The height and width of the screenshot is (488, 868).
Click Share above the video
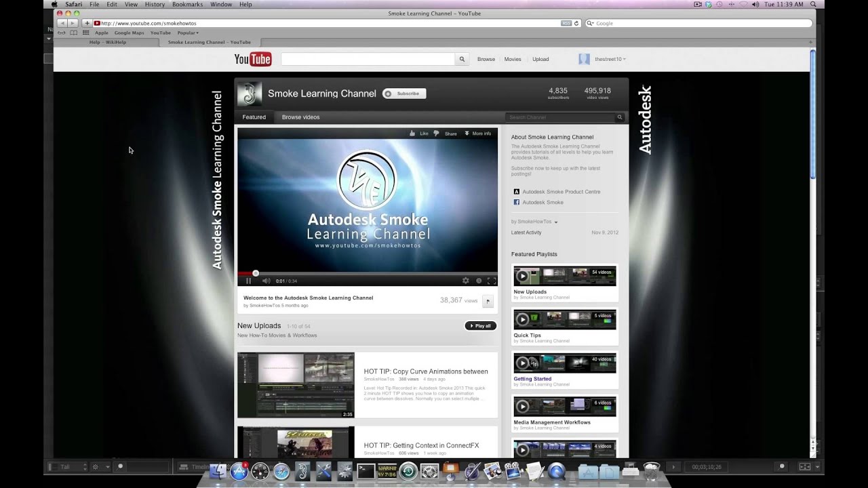450,134
